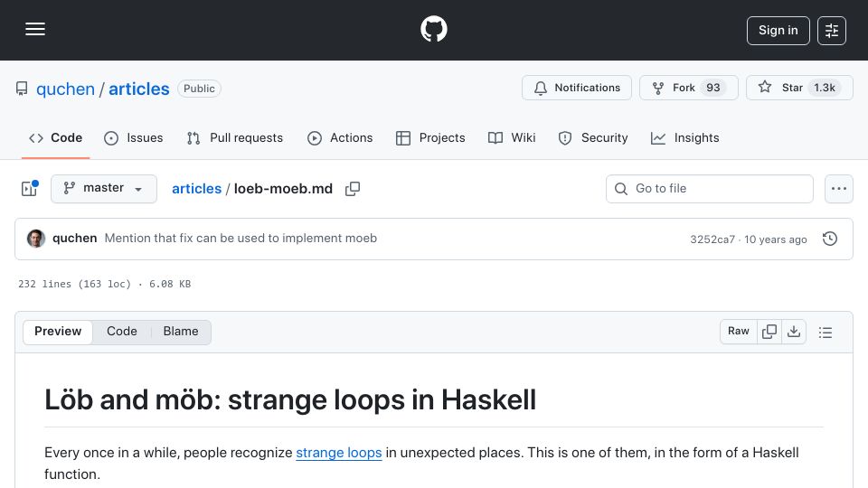
Task: Open the Raw file view
Action: tap(739, 331)
